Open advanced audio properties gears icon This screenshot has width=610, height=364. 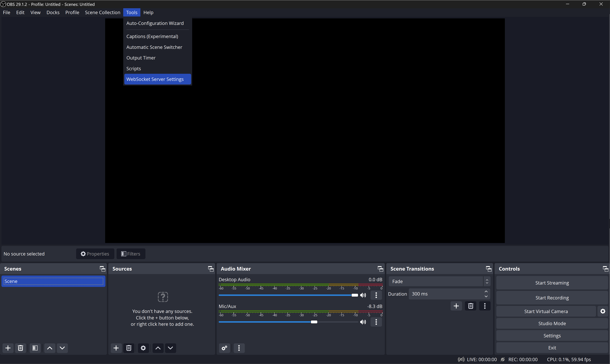click(x=224, y=348)
